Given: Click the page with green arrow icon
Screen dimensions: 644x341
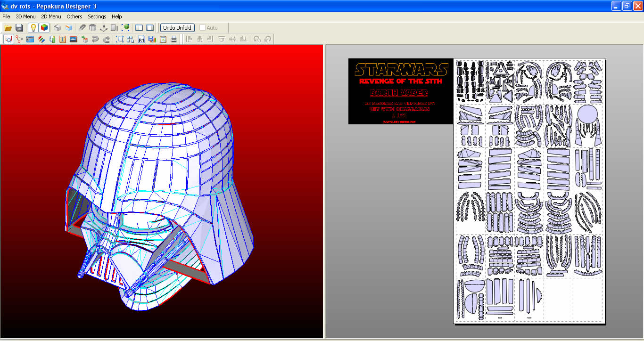Looking at the screenshot, I should pos(163,39).
